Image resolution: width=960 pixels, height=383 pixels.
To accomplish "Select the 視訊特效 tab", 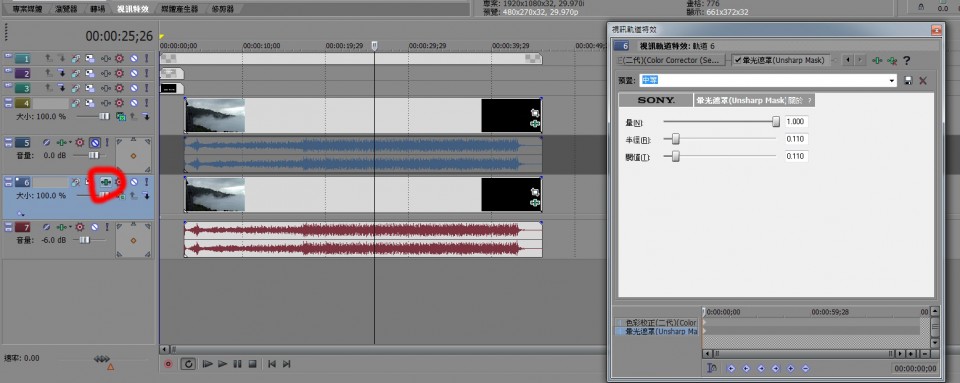I will point(134,9).
